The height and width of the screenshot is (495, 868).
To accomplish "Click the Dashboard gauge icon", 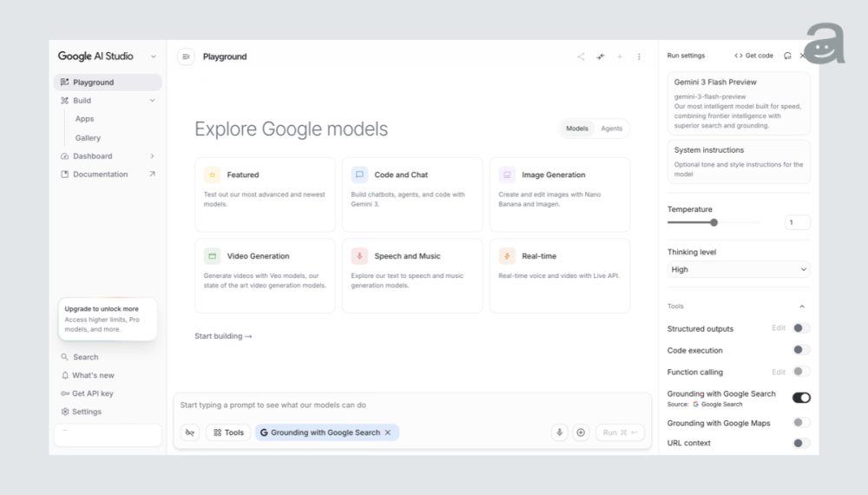I will [65, 156].
